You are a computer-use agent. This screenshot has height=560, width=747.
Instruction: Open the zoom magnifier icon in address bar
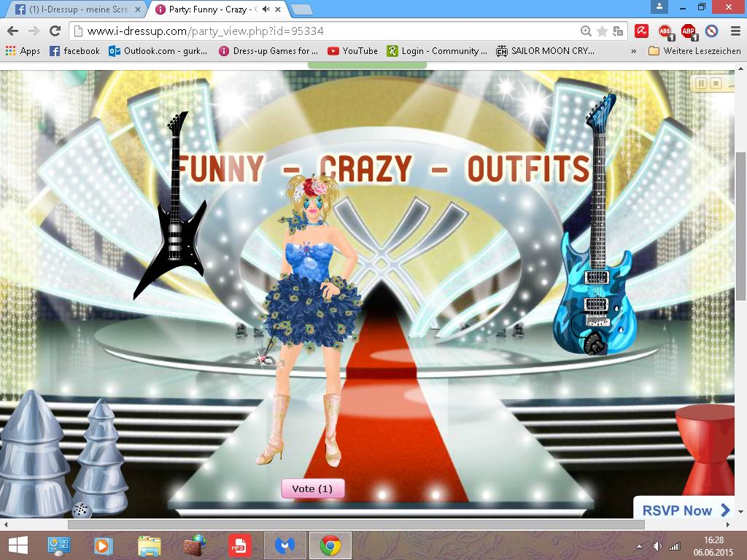586,31
